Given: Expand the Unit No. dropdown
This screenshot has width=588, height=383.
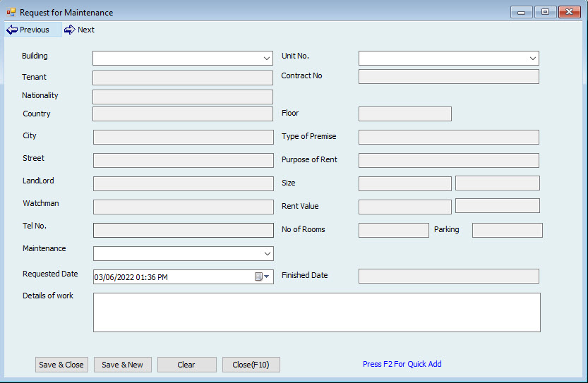Looking at the screenshot, I should tap(532, 59).
